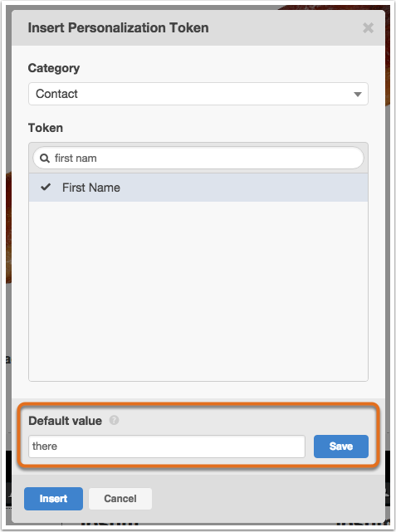Click the Category label

coord(54,68)
